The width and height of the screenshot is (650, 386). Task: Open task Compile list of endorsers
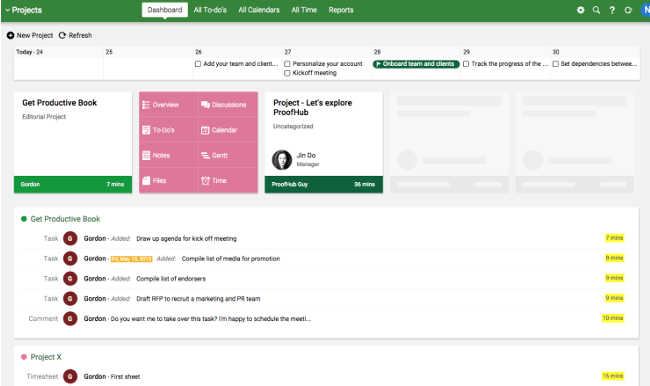(x=171, y=279)
